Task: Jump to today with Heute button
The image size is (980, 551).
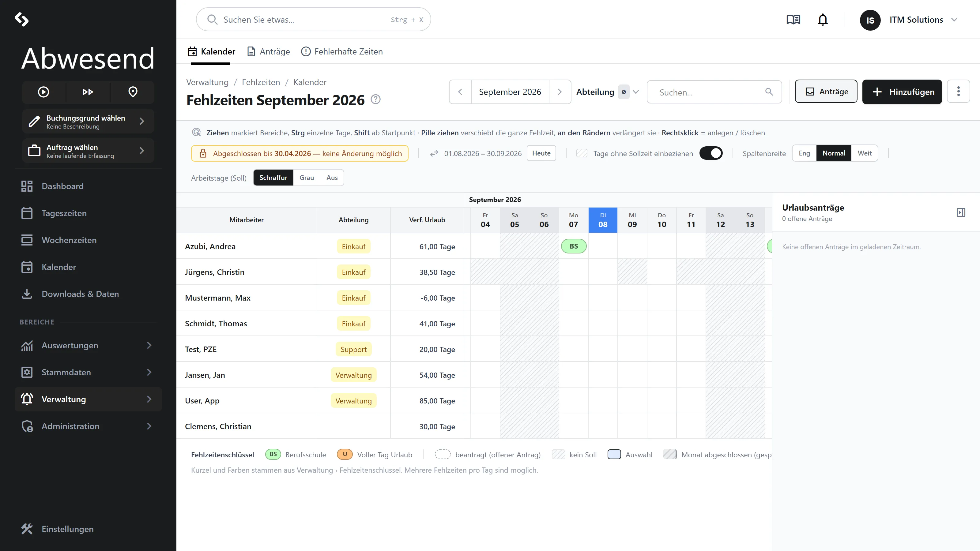Action: click(541, 153)
